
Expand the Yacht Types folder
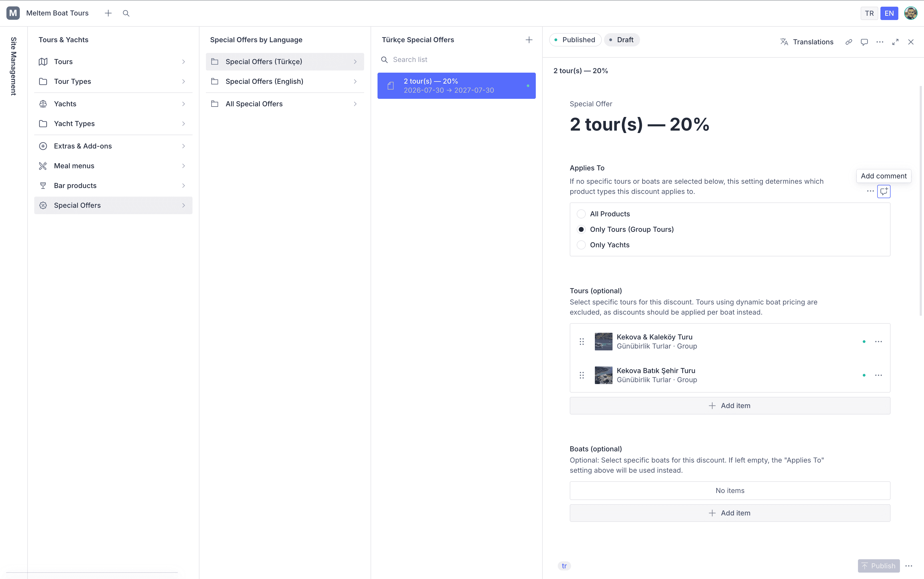coord(113,124)
